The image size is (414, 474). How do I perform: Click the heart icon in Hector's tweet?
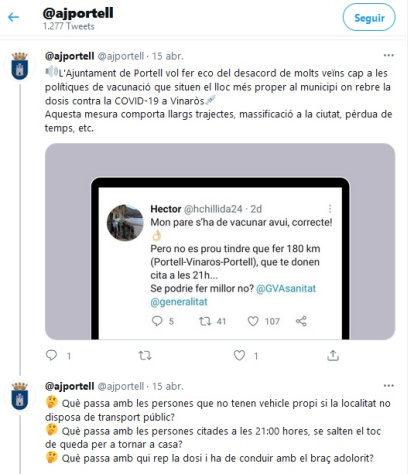pyautogui.click(x=253, y=321)
